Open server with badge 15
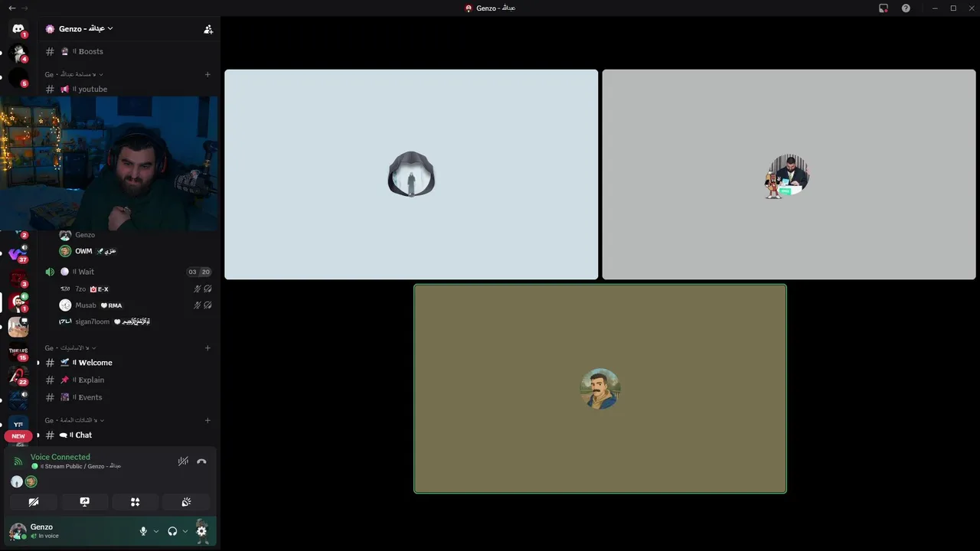This screenshot has width=980, height=551. pyautogui.click(x=18, y=351)
